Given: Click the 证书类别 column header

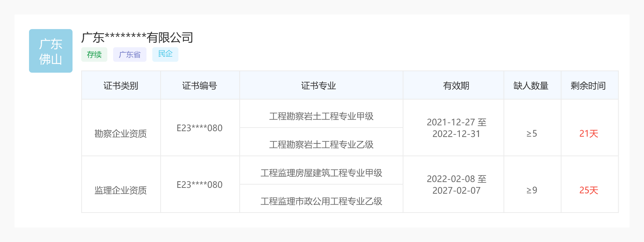Looking at the screenshot, I should pos(121,86).
